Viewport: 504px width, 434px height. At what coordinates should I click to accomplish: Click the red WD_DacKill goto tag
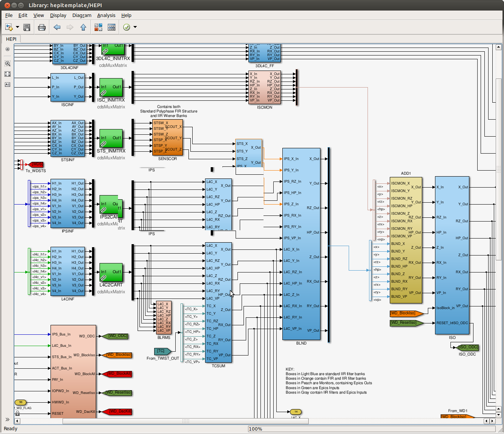[x=118, y=412]
